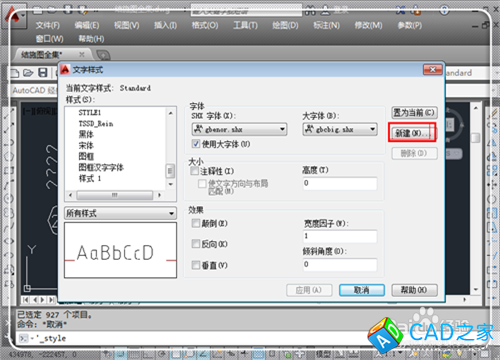Click 新建(N)... button

coord(412,133)
